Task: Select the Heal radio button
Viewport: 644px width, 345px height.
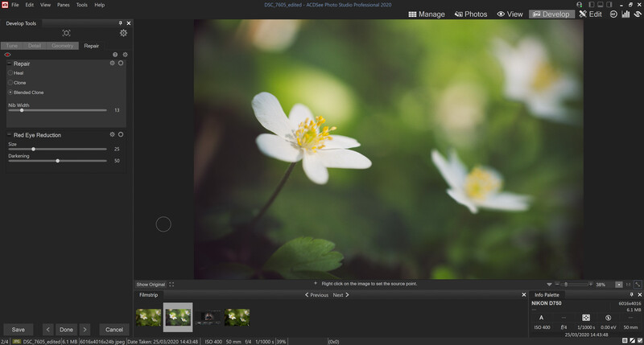Action: pos(10,73)
